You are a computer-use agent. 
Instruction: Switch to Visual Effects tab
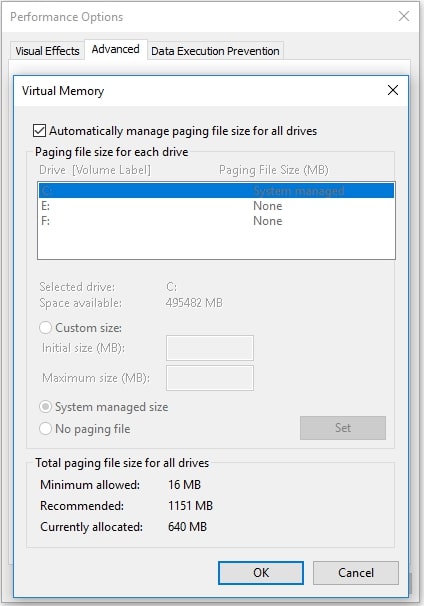click(x=47, y=51)
